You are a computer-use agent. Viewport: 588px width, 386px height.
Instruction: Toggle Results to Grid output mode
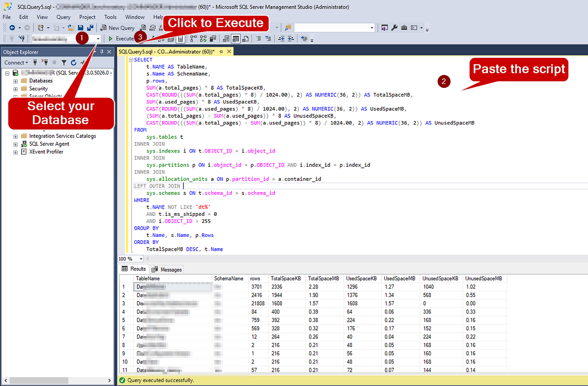pyautogui.click(x=236, y=38)
